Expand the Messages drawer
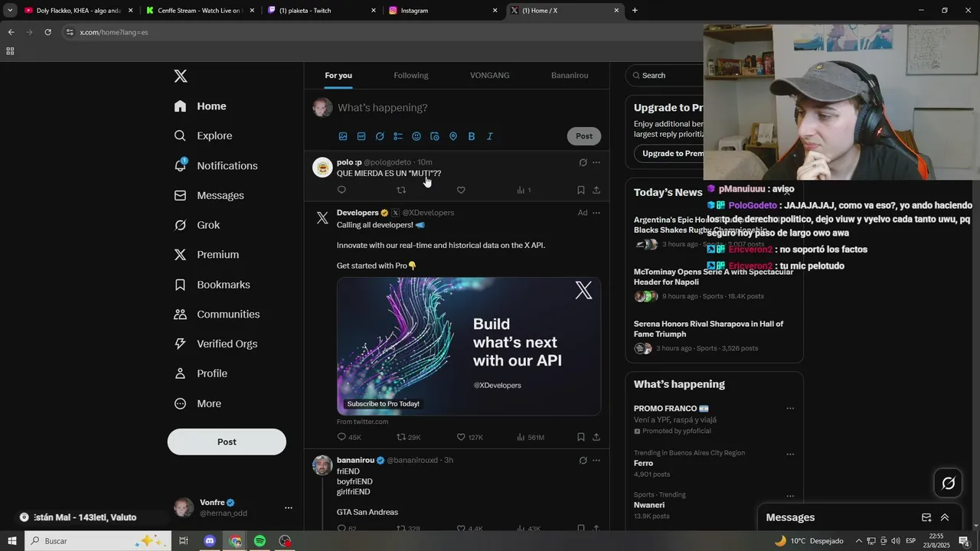Image resolution: width=980 pixels, height=551 pixels. [x=945, y=517]
